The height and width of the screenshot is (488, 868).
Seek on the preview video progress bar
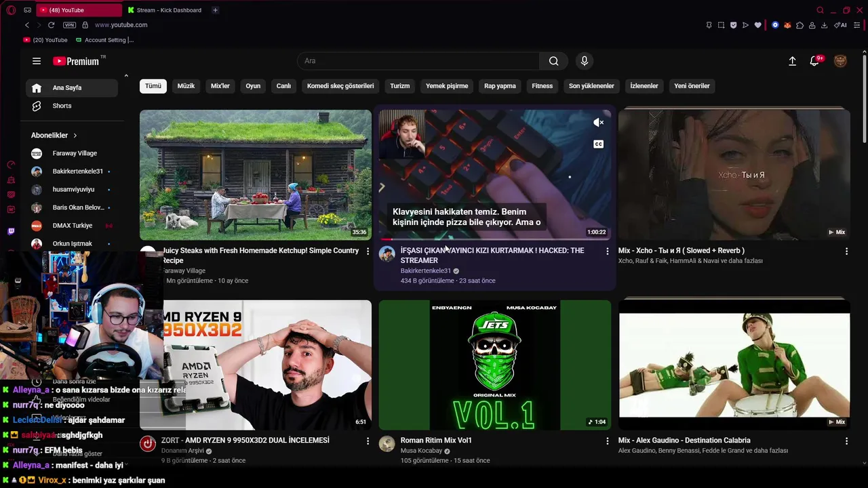[495, 239]
